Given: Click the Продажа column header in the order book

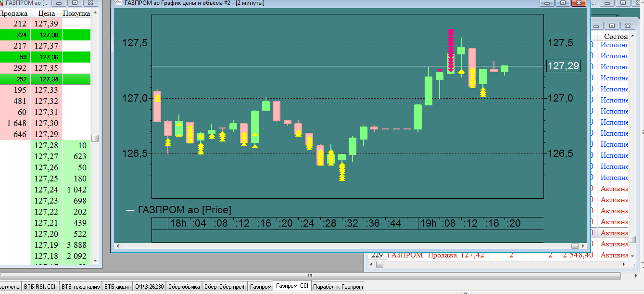Looking at the screenshot, I should pos(14,13).
